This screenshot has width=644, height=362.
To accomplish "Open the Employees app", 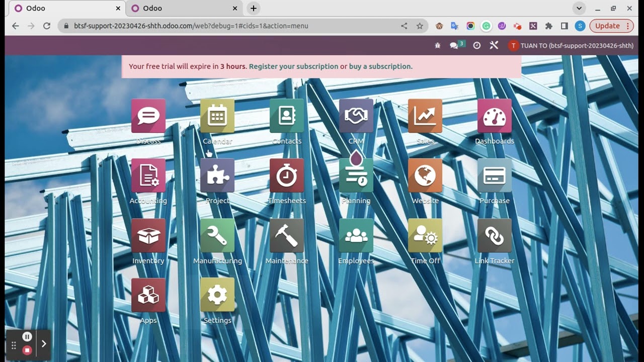I will tap(356, 235).
